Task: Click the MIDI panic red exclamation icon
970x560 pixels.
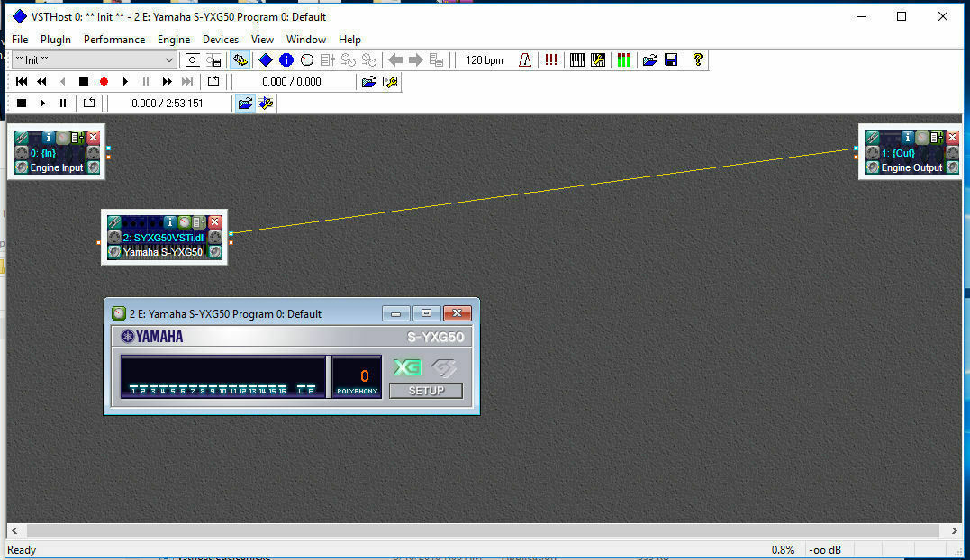Action: tap(551, 60)
